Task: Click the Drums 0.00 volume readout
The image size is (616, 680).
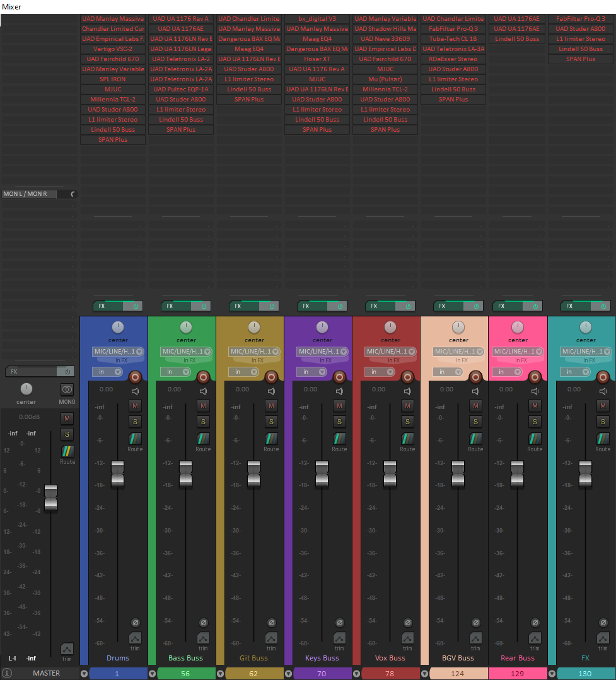Action: tap(107, 389)
